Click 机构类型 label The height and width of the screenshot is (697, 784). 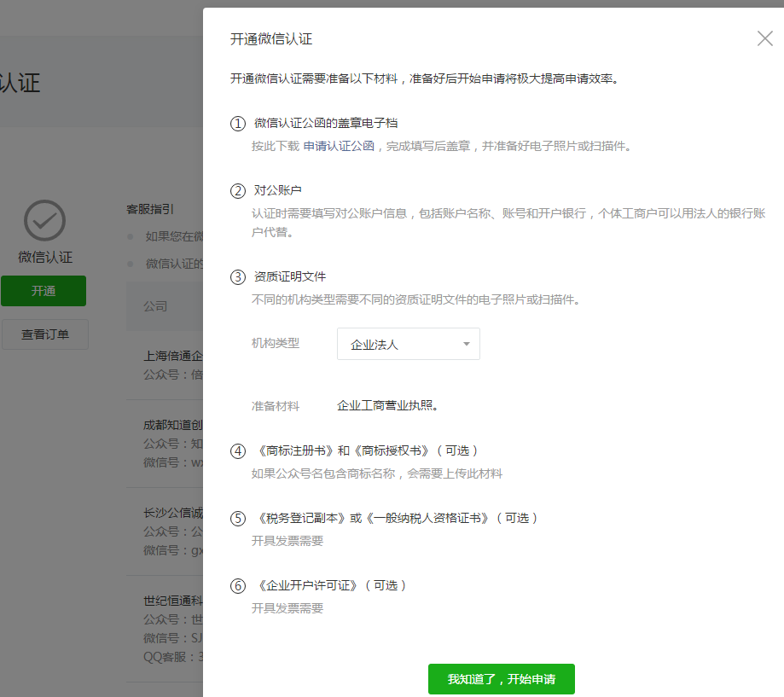(275, 344)
